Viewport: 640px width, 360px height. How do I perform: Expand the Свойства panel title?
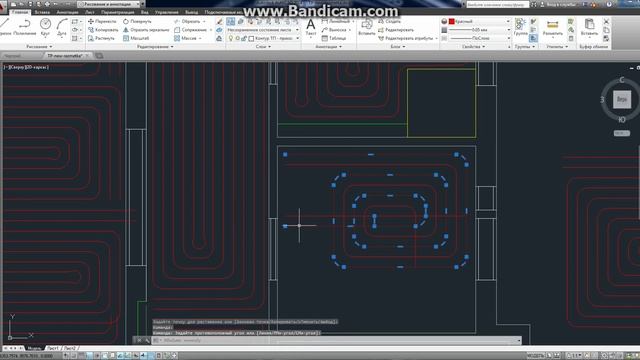coord(473,47)
